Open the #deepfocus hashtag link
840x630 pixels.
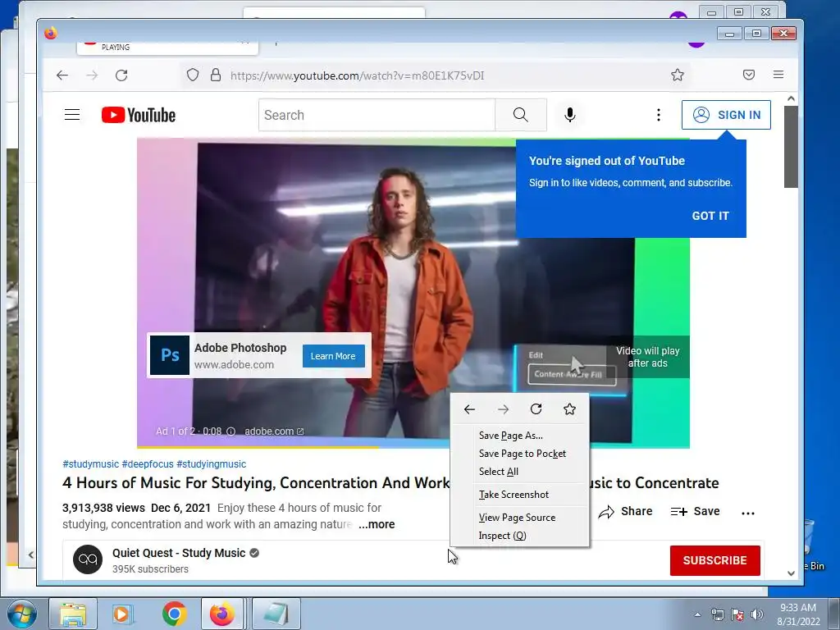click(x=148, y=464)
